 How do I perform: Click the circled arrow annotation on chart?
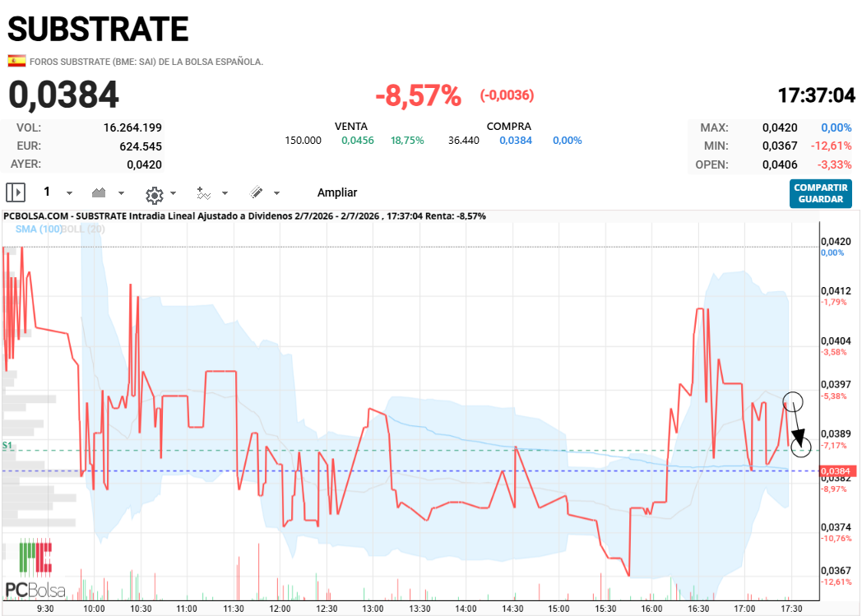coord(797,424)
